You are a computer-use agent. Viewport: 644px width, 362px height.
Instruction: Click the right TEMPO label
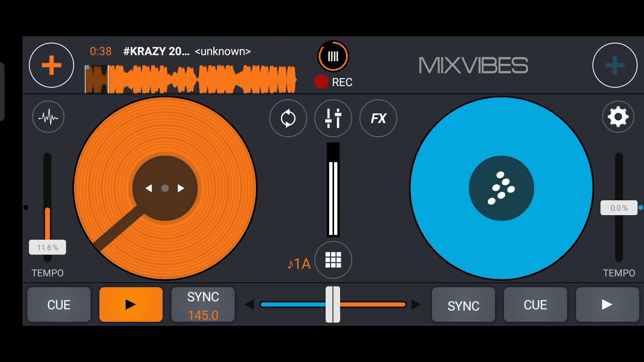[x=619, y=273]
